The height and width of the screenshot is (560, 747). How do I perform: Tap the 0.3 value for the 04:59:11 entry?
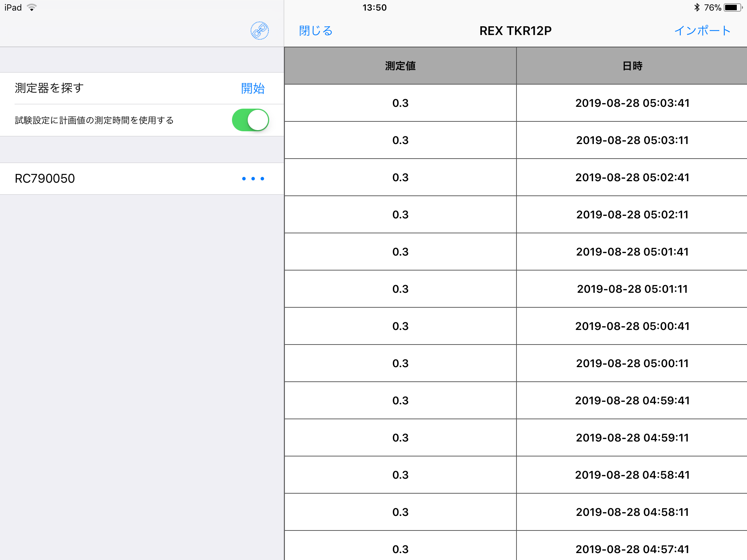click(400, 438)
